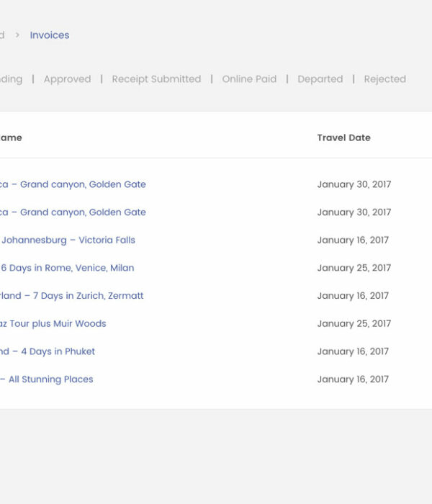Click the travel date in the Phuket row
The image size is (432, 504).
tap(352, 351)
